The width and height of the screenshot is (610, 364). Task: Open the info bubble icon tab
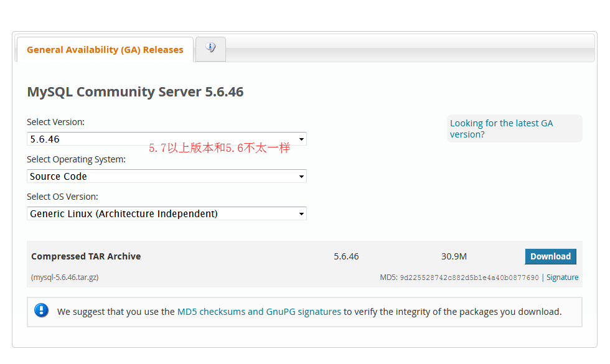pos(210,49)
